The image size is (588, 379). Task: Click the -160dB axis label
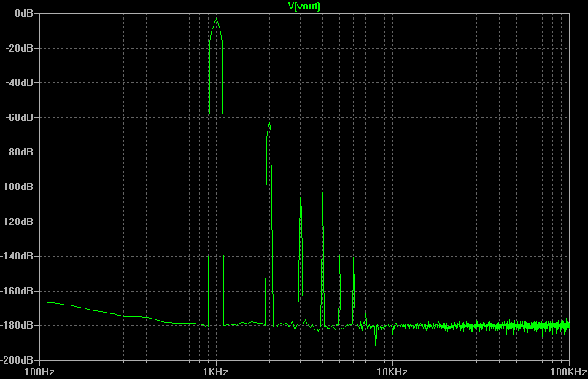(17, 291)
